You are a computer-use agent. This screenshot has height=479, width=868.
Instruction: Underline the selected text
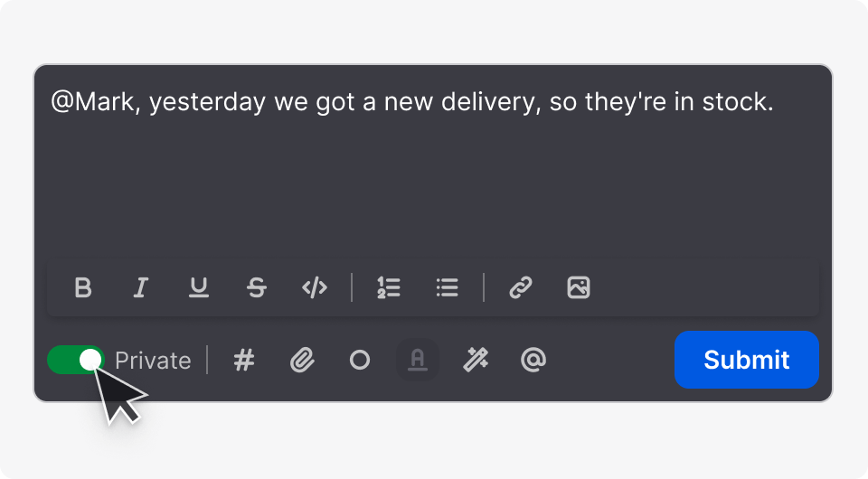199,288
